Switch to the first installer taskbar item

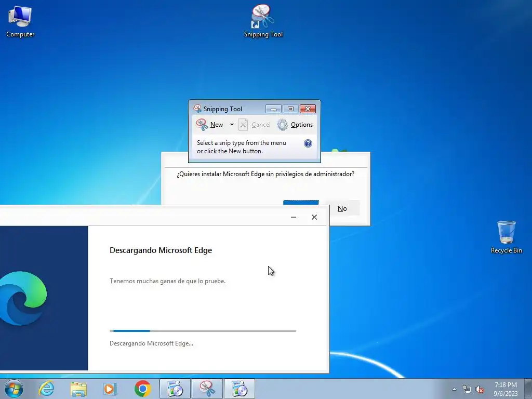pos(175,389)
